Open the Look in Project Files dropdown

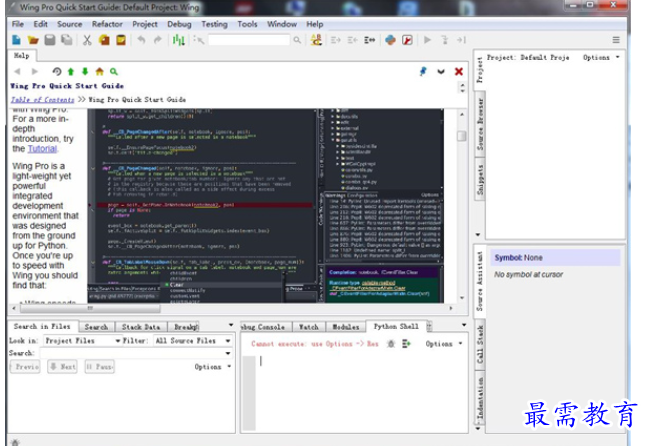click(x=83, y=341)
